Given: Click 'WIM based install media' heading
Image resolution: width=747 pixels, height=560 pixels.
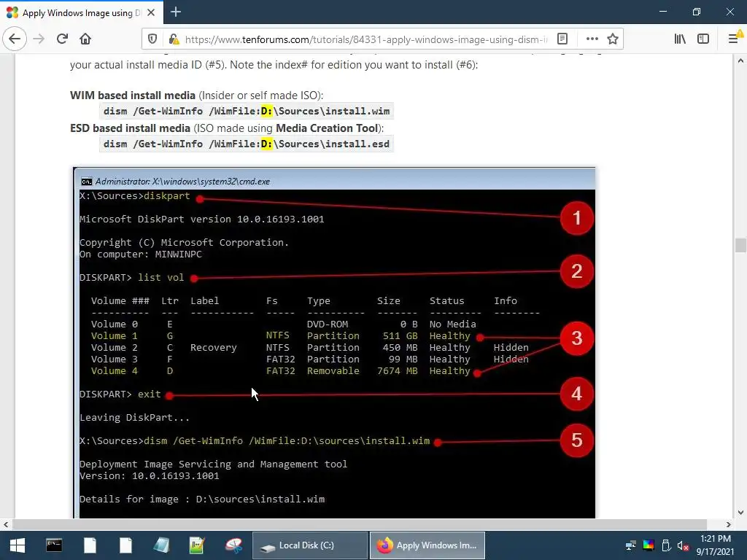Looking at the screenshot, I should (133, 96).
